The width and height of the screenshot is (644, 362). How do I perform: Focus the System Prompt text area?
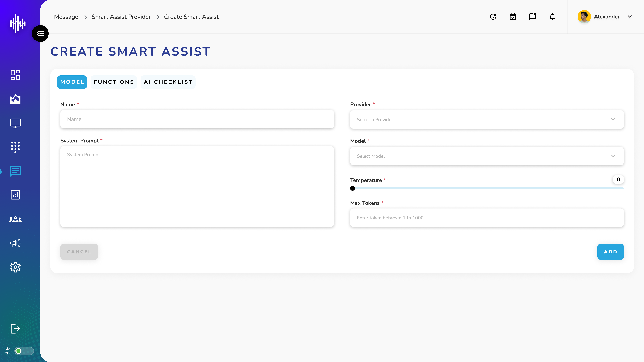[x=197, y=186]
